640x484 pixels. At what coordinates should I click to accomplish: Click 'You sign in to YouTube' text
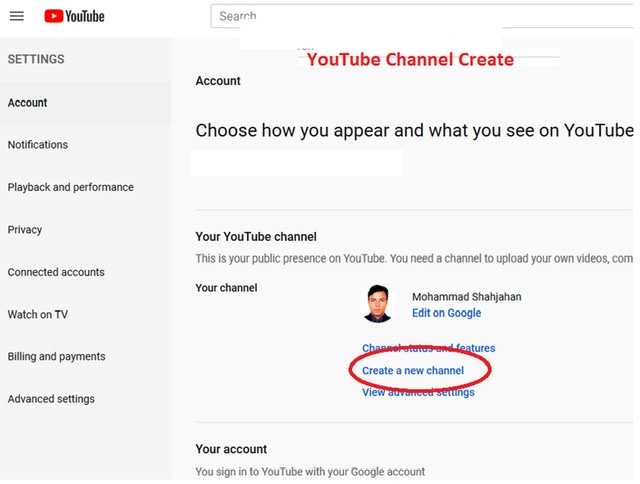[310, 472]
